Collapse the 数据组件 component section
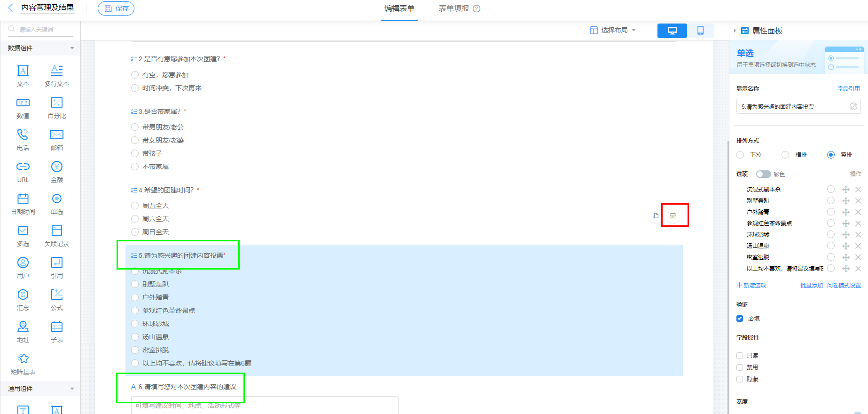Image resolution: width=868 pixels, height=414 pixels. (72, 48)
